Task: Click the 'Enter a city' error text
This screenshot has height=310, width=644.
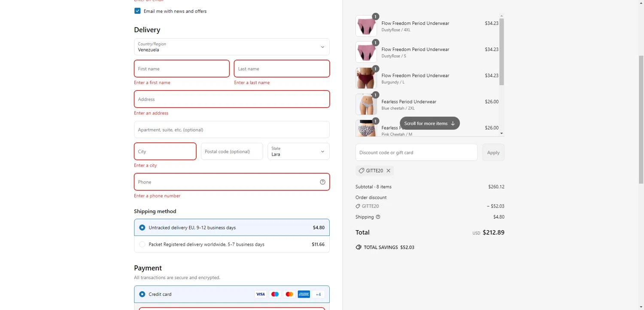Action: pyautogui.click(x=146, y=166)
